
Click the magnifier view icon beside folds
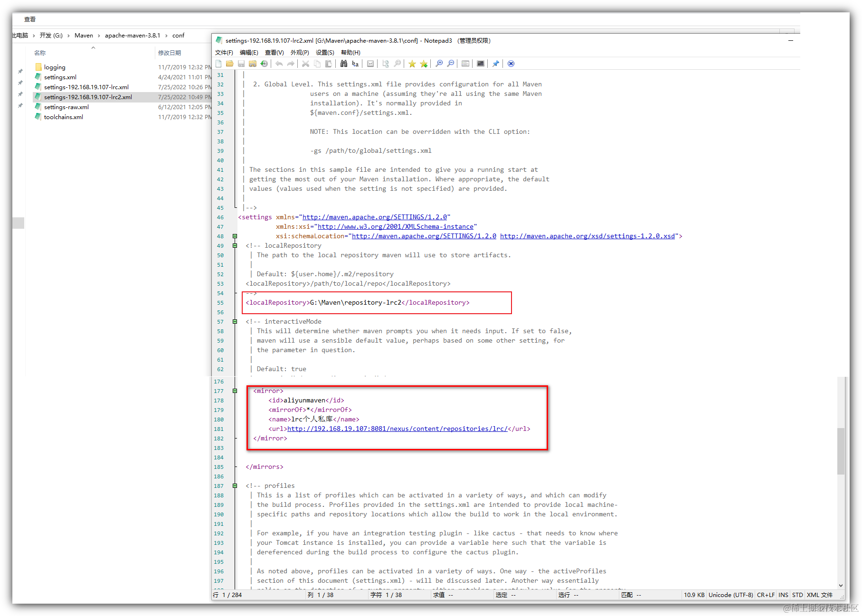pos(398,64)
